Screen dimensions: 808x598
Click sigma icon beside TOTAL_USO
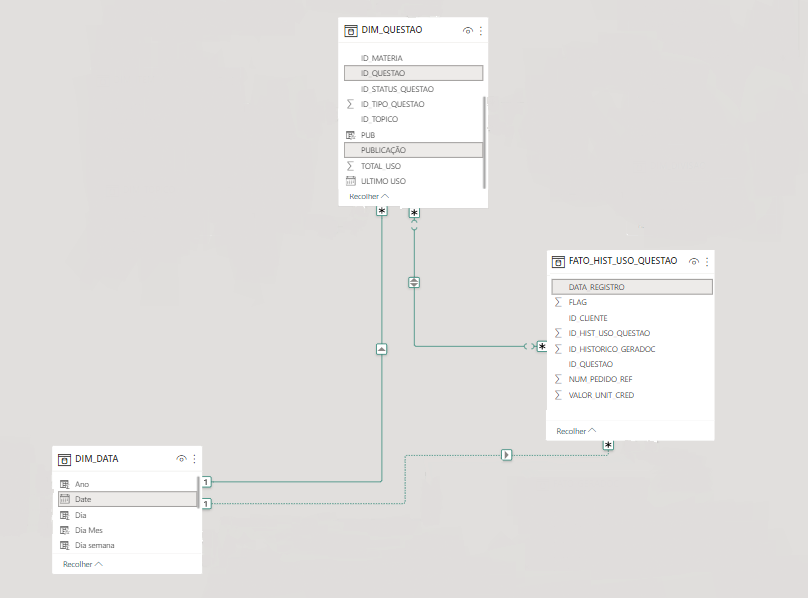(350, 166)
